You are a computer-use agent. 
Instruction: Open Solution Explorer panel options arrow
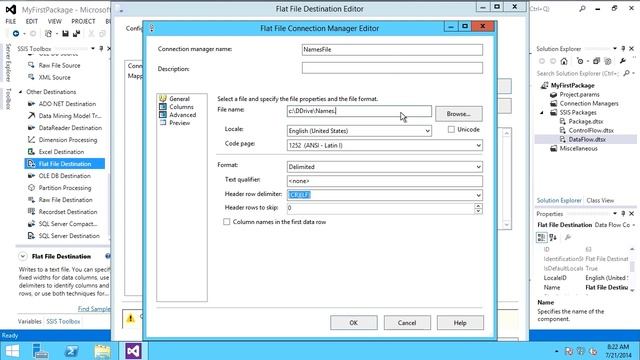pyautogui.click(x=615, y=49)
